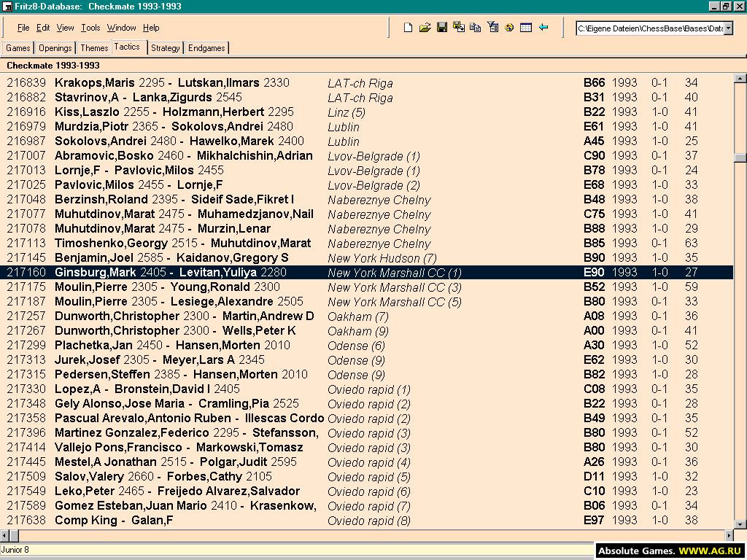747x560 pixels.
Task: Select game 217445 Mestel vs Polgar,Judit
Action: tap(367, 462)
